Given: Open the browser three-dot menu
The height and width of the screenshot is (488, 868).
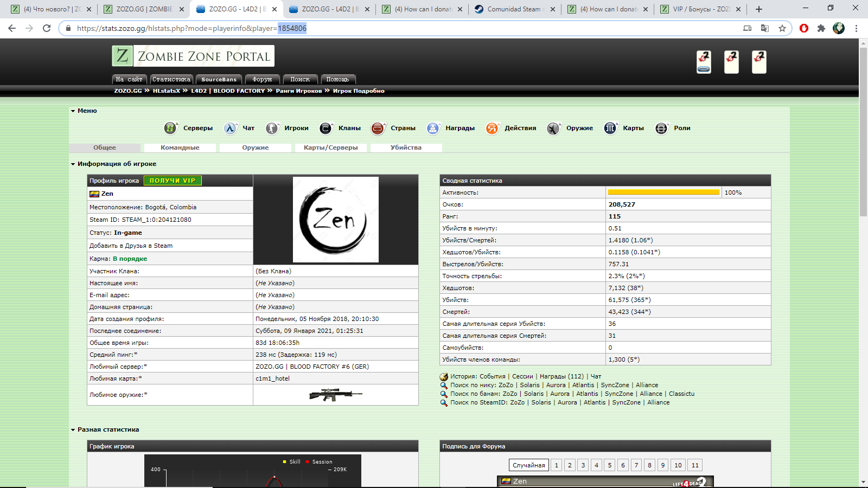Looking at the screenshot, I should 856,28.
